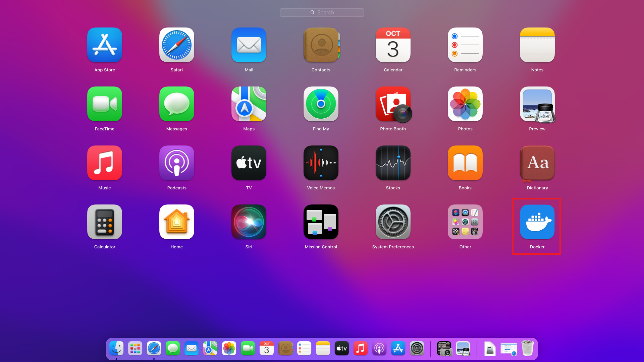This screenshot has height=362, width=644.
Task: Open the Preview app in Launchpad
Action: [537, 104]
